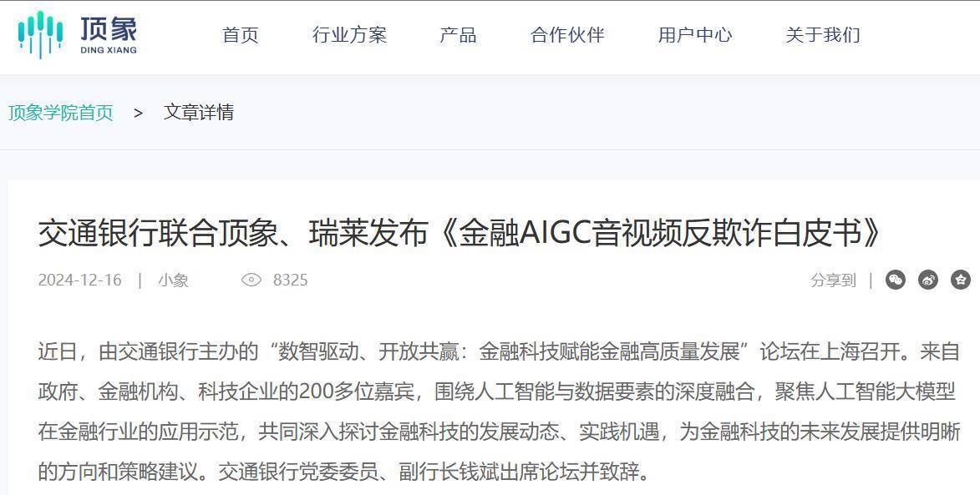This screenshot has width=980, height=495.
Task: Click the Ding Xiang logo
Action: 78,35
